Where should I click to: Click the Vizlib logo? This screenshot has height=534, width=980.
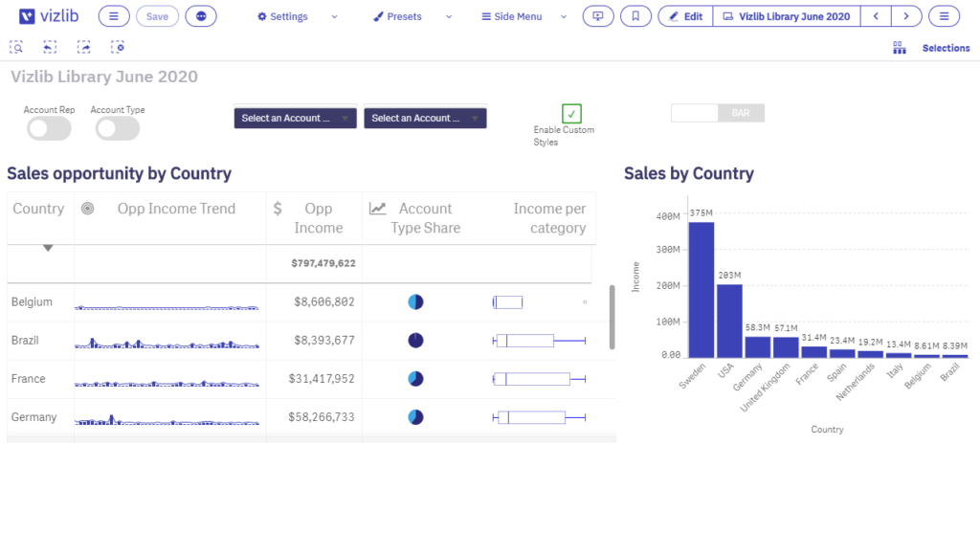pos(48,16)
